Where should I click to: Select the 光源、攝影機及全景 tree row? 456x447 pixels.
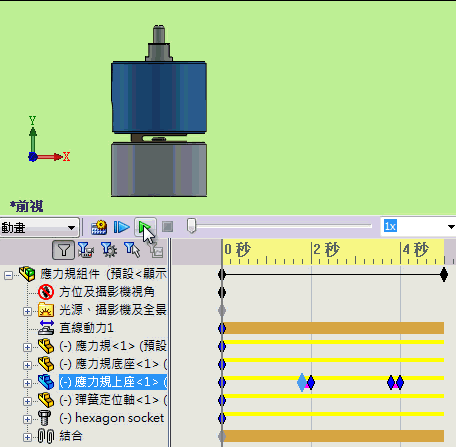pos(113,310)
